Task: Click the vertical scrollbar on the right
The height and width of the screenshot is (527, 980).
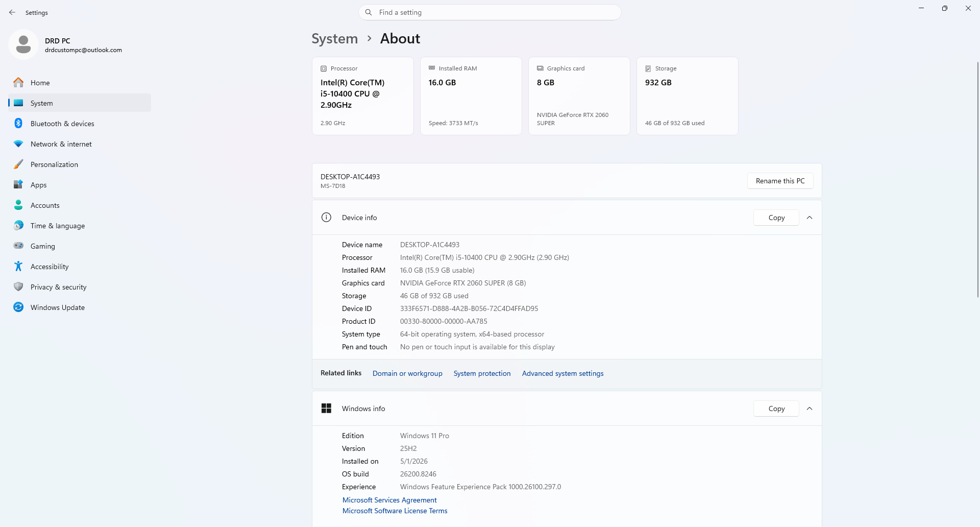Action: [977, 179]
